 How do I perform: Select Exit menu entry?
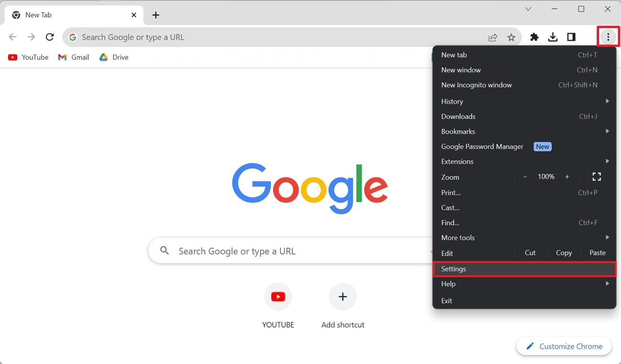524,301
